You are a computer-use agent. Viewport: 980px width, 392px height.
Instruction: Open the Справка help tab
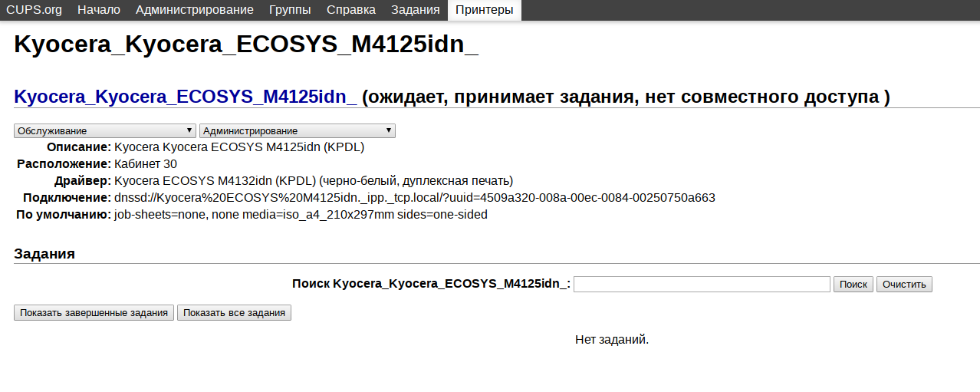(351, 10)
